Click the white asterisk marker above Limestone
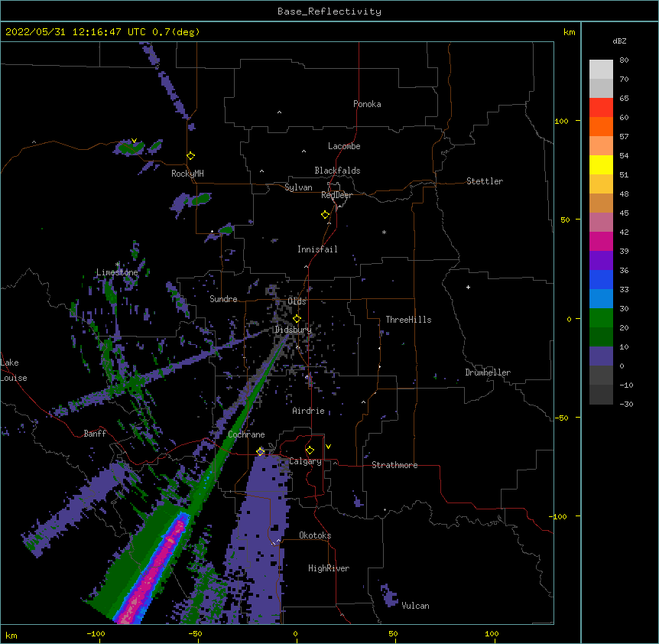659x644 pixels. (x=118, y=265)
